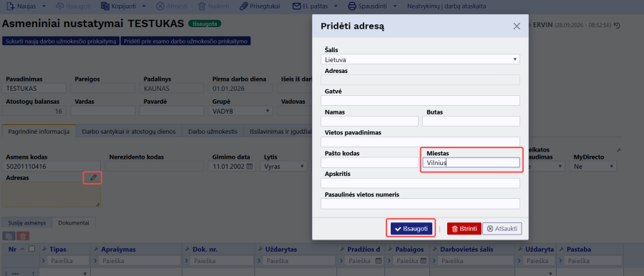The width and height of the screenshot is (644, 276).
Task: Switch to Darbo santykiai ir atostogų dienos tab
Action: [x=129, y=132]
